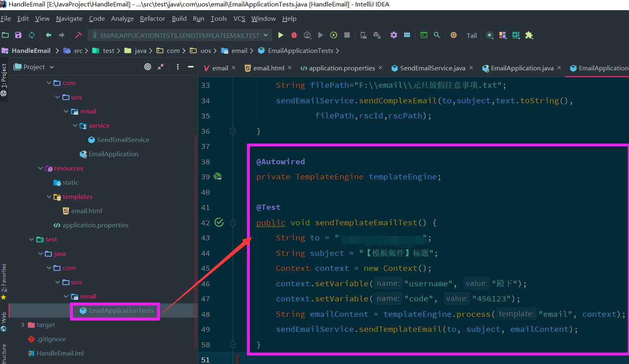Open the Web side tool window tab
Viewport: 629px width, 364px height.
point(4,322)
